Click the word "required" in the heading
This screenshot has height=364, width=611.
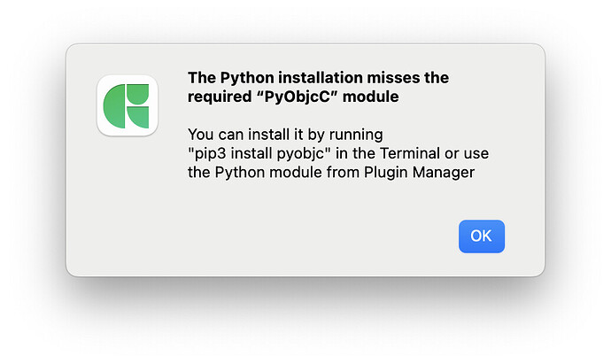click(220, 97)
